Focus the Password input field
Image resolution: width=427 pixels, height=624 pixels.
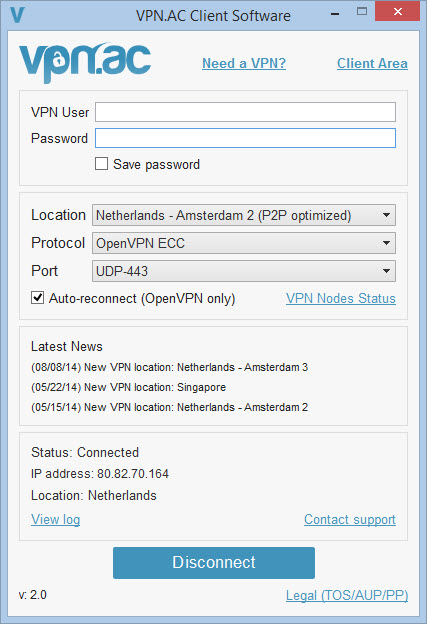tap(245, 138)
